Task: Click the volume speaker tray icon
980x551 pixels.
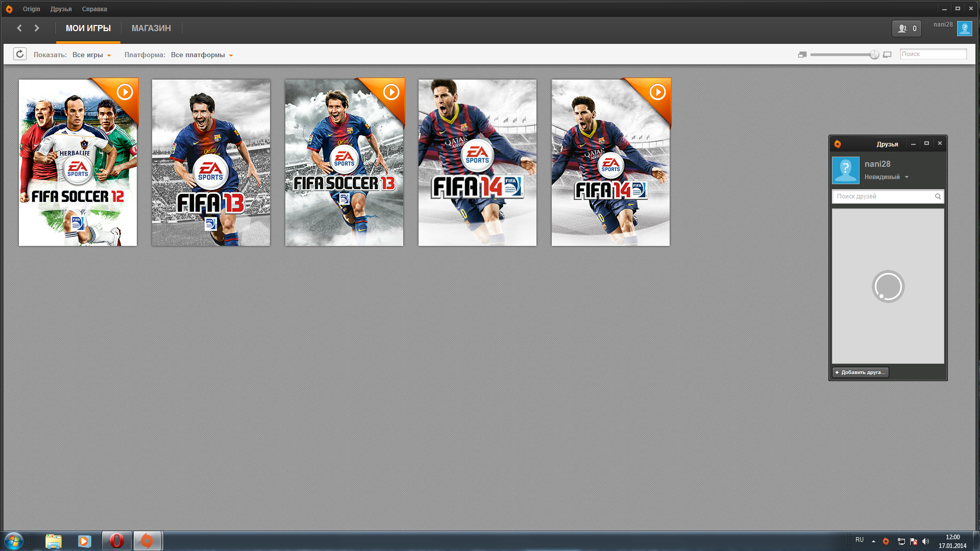Action: click(926, 541)
